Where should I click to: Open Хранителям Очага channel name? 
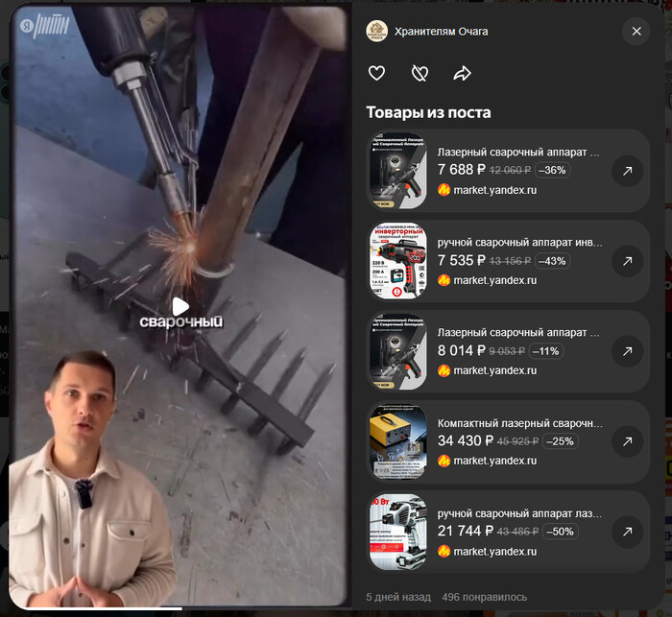(441, 32)
